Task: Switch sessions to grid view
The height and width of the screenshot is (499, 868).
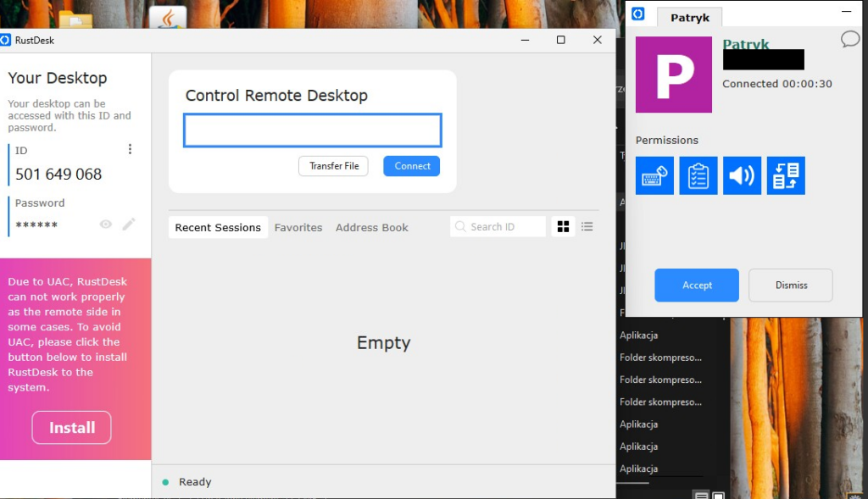Action: [563, 227]
